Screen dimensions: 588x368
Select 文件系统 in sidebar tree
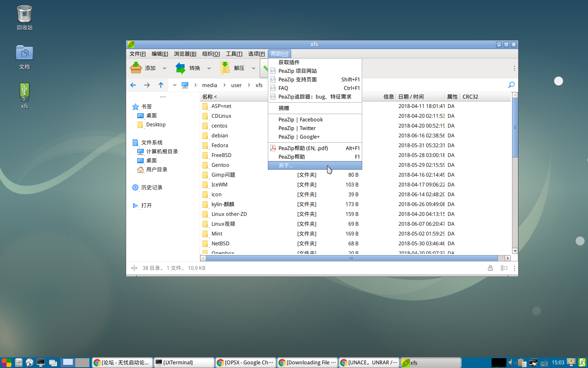[x=152, y=142]
